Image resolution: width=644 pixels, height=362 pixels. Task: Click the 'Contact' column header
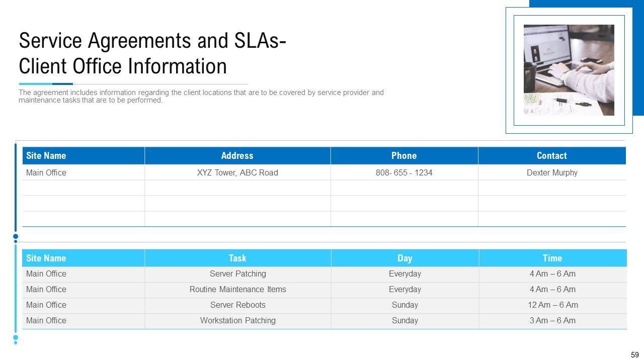click(552, 155)
